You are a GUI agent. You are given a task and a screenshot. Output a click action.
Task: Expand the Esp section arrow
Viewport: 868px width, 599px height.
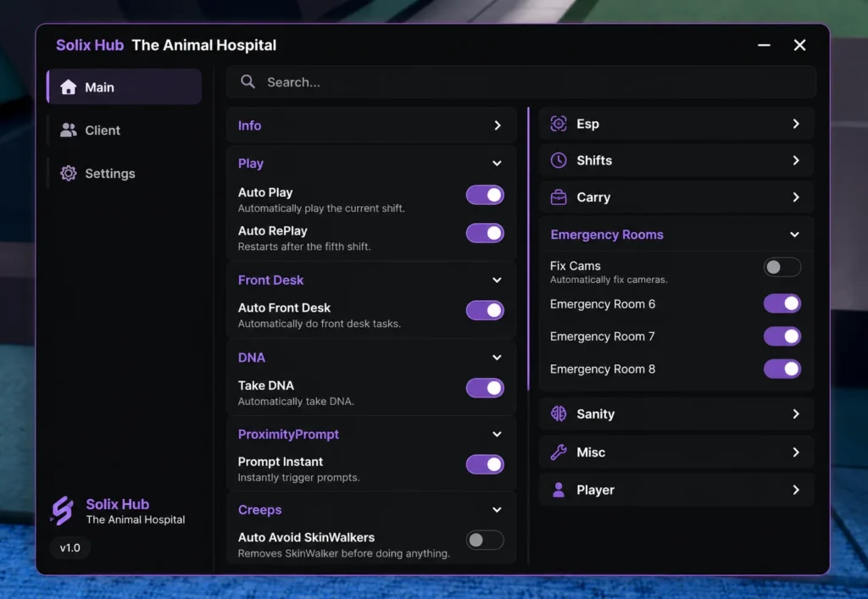(795, 124)
